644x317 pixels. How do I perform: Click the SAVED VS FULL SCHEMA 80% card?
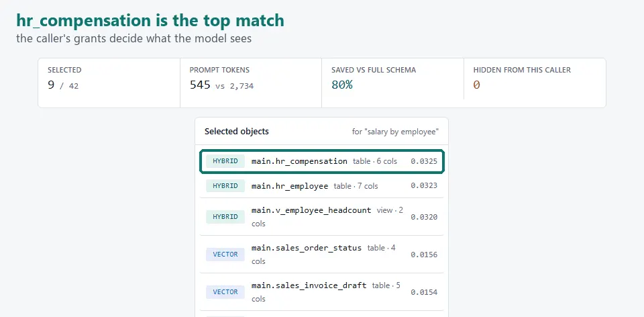point(392,83)
